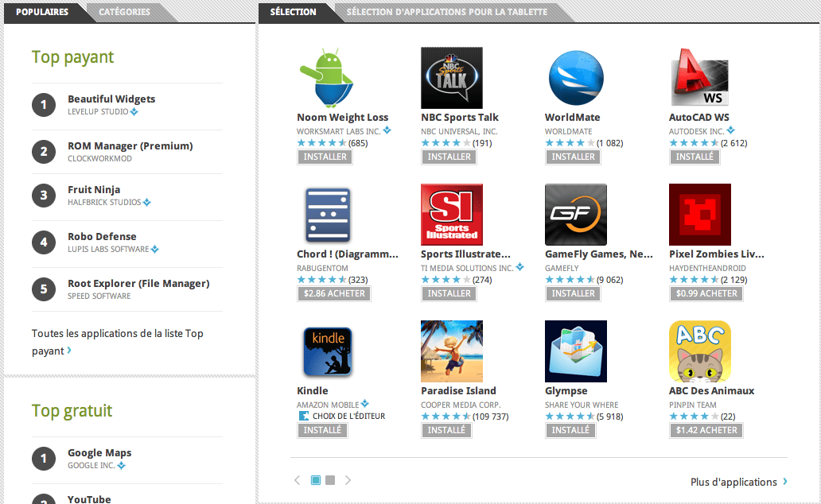Open the Kindle app icon
The image size is (821, 504).
328,351
